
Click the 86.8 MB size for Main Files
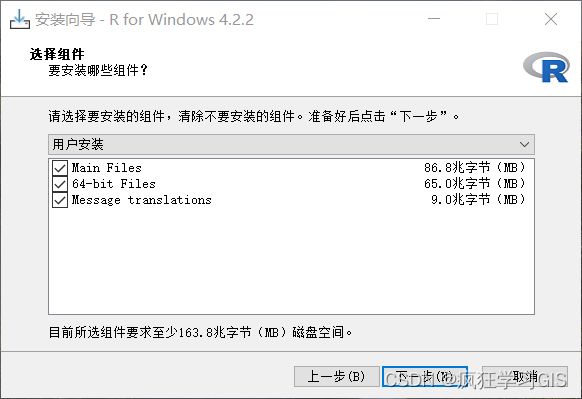pos(475,168)
